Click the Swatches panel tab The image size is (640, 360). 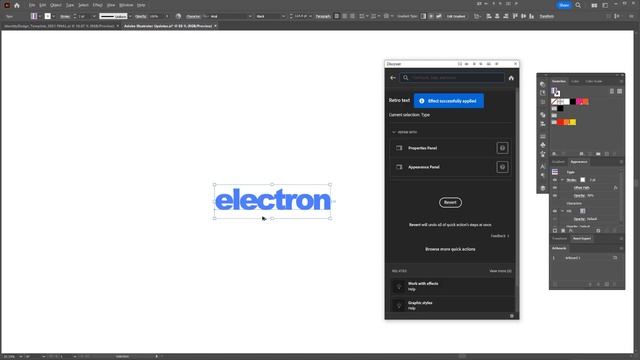click(559, 81)
